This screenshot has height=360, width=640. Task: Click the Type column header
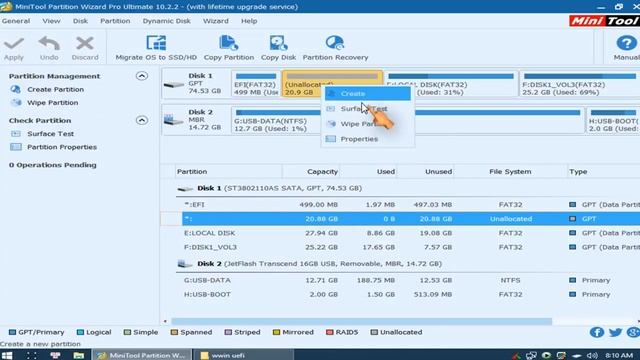coord(603,172)
